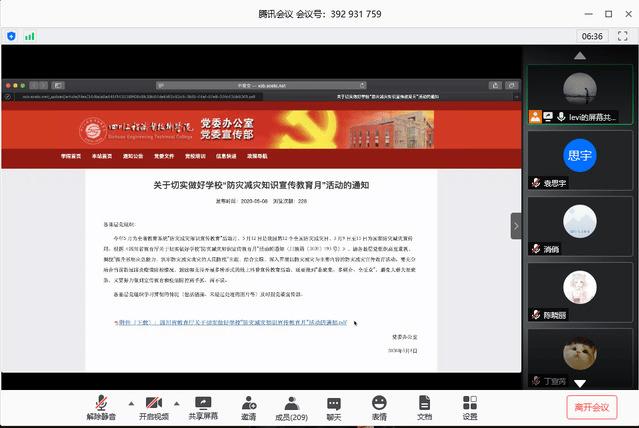Click the 党委办公室 党委宣传部 banner text
Viewport: 639px width, 428px height.
pos(227,129)
